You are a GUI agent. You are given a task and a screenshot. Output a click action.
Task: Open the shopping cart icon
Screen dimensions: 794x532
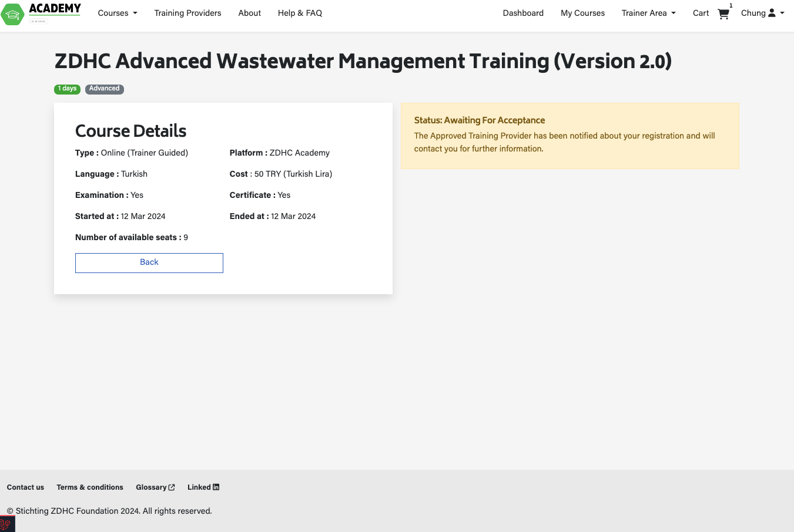tap(723, 14)
